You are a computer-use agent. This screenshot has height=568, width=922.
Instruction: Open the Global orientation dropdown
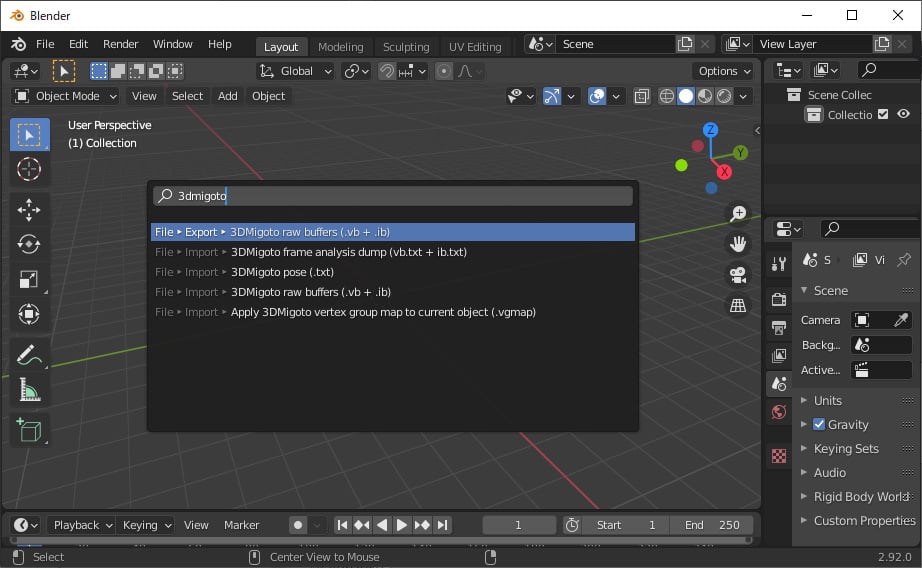coord(296,71)
